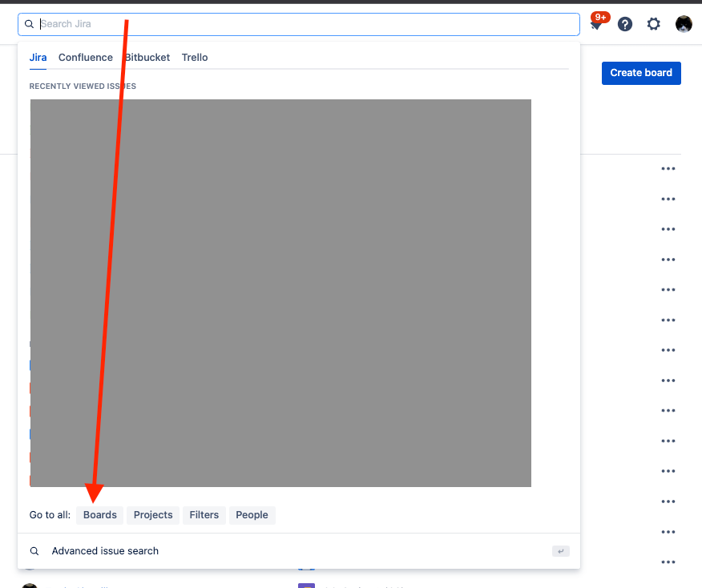This screenshot has height=588, width=702.
Task: Click the Enter key shortcut icon
Action: click(559, 550)
